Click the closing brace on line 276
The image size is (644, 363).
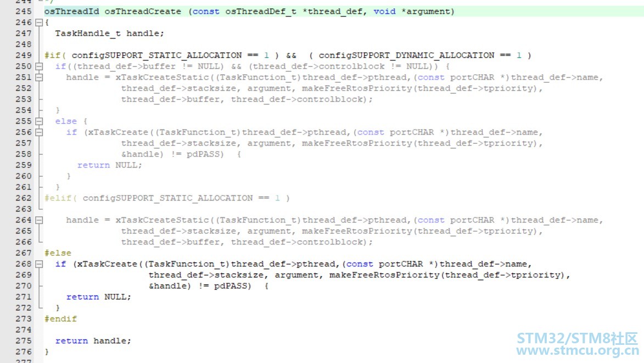tap(47, 352)
